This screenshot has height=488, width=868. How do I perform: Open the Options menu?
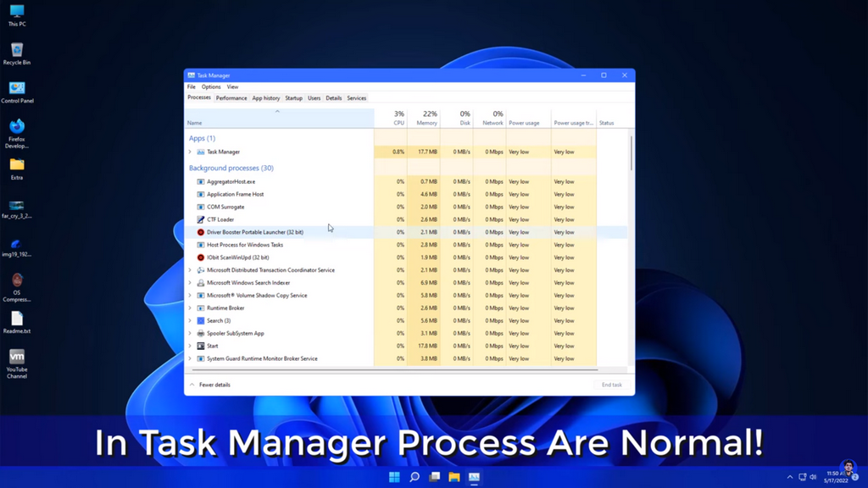[x=211, y=87]
